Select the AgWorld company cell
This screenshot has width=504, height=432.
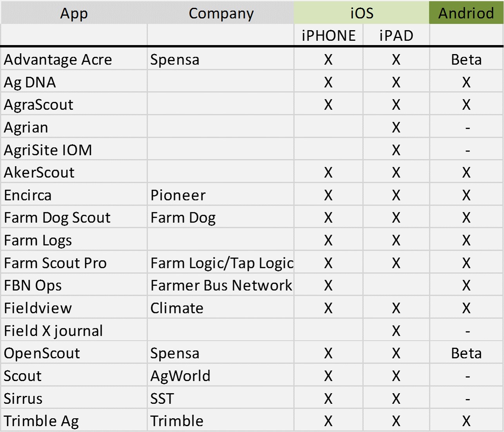pos(180,376)
